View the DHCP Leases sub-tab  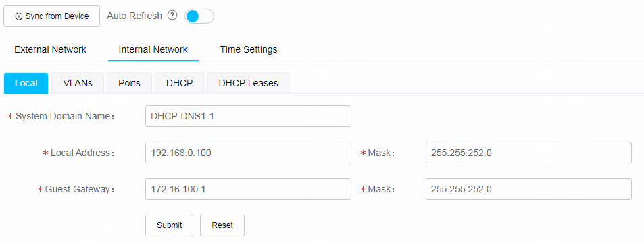(249, 83)
